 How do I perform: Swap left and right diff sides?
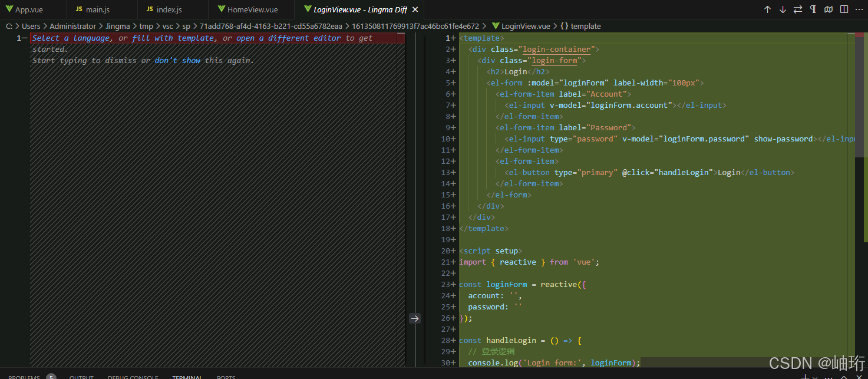coord(798,9)
